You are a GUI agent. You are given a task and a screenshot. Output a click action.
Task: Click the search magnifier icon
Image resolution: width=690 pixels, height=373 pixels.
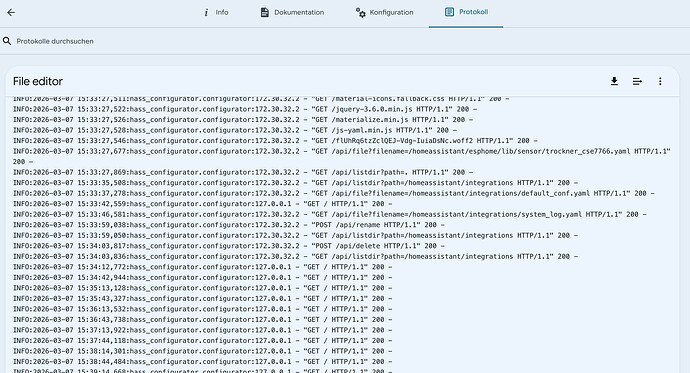click(7, 41)
